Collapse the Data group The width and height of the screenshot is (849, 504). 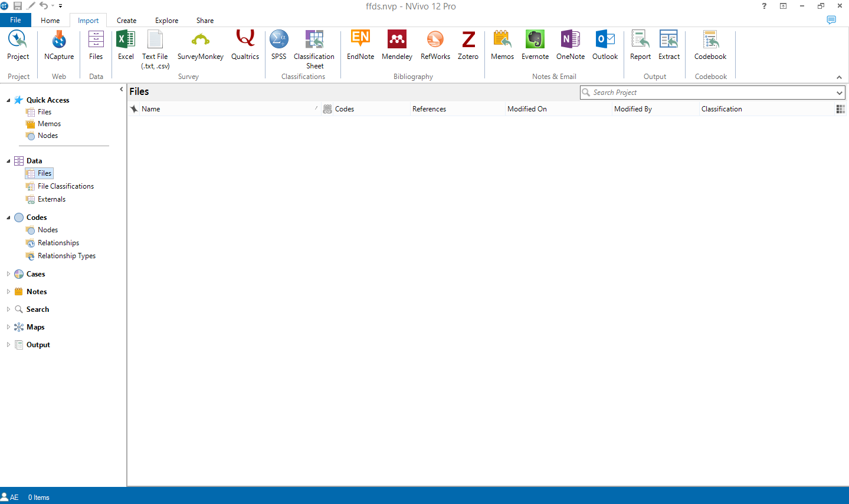[8, 161]
